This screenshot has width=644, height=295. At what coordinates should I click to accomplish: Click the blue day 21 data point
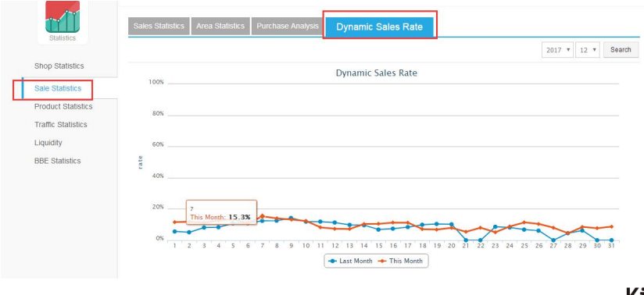coord(466,240)
